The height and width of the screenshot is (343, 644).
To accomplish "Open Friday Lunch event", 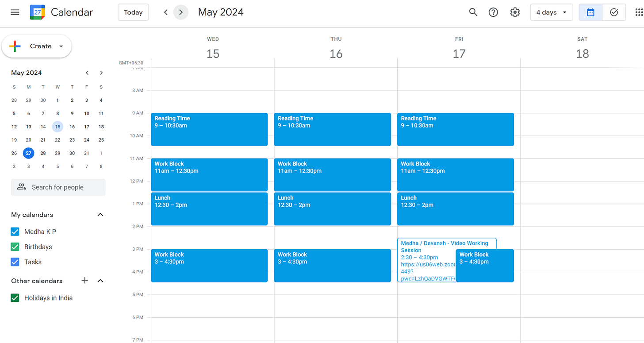I will click(456, 209).
